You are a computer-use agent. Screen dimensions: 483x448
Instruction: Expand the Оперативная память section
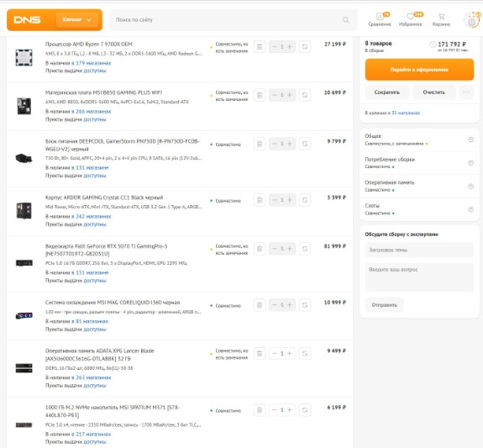point(419,186)
